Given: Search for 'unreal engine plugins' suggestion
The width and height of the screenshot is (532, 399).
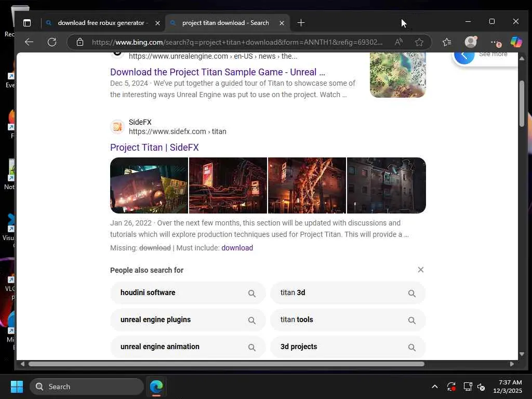Looking at the screenshot, I should [188, 320].
